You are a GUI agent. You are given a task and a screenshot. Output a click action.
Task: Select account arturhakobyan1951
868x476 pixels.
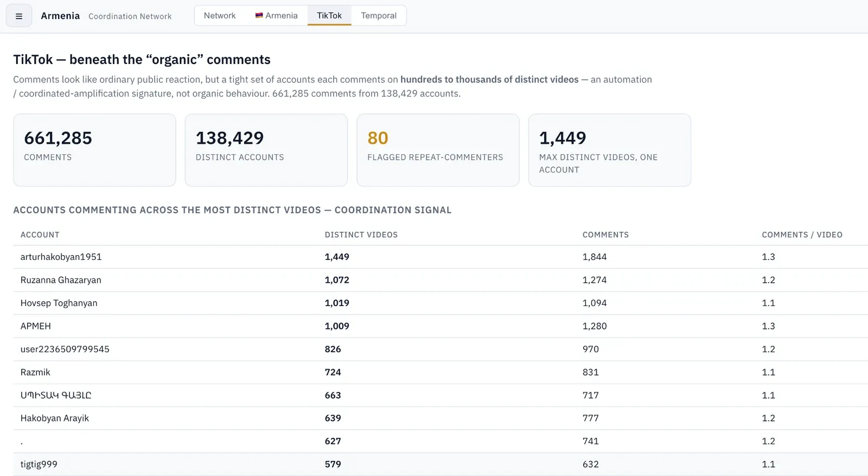[61, 257]
